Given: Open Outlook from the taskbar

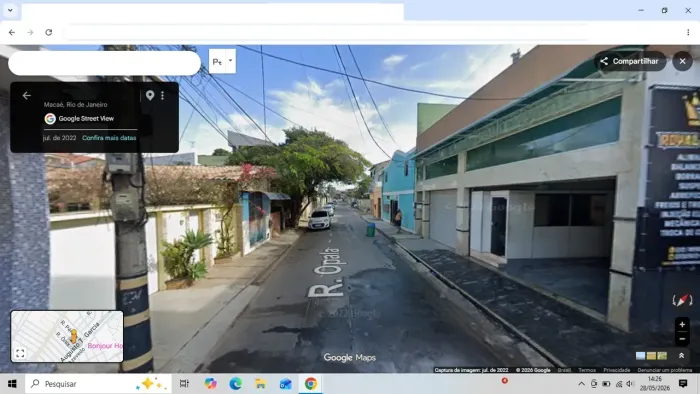Looking at the screenshot, I should point(285,384).
